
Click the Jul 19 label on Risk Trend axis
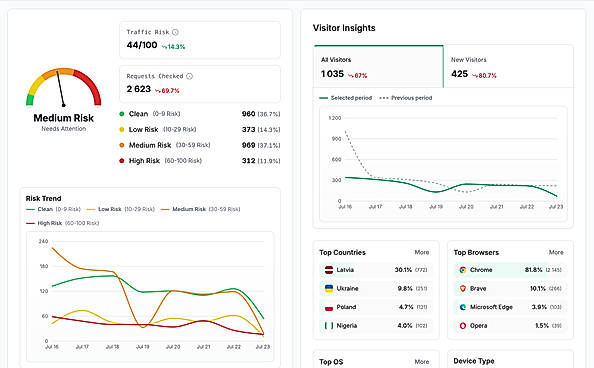pos(142,347)
